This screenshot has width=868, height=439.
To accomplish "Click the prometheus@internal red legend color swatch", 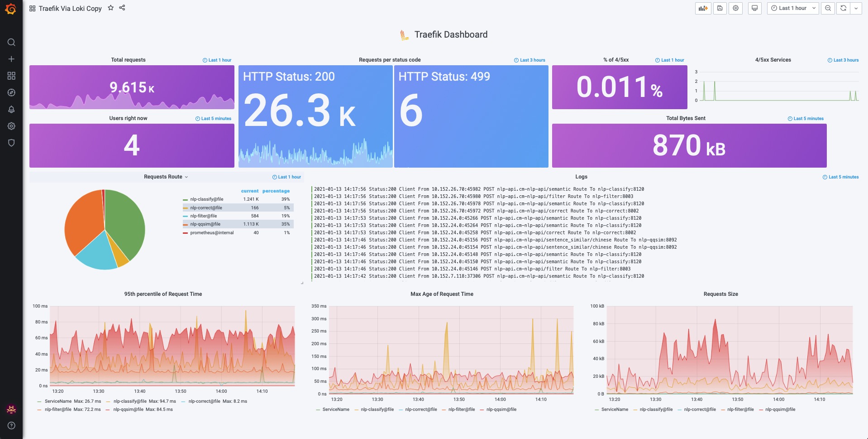I will [185, 233].
